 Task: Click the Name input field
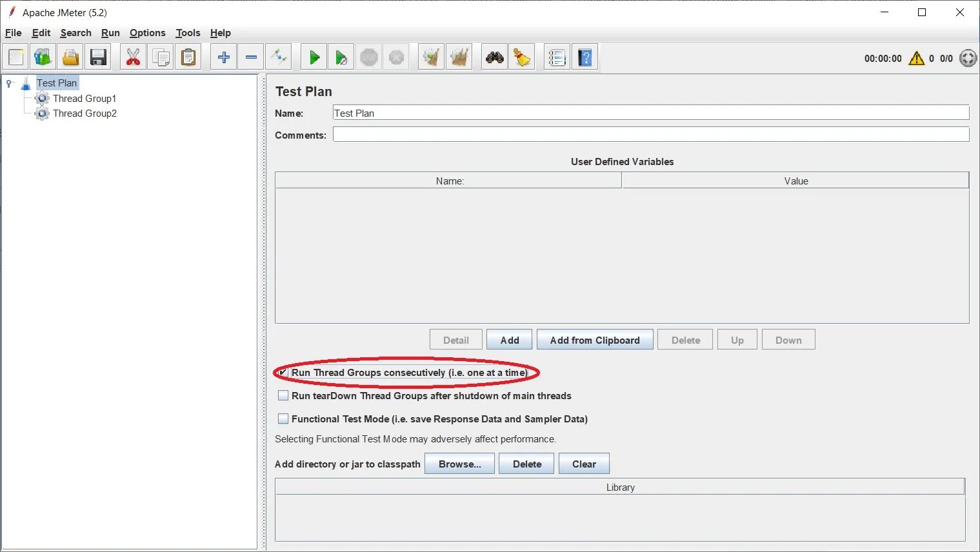point(651,113)
